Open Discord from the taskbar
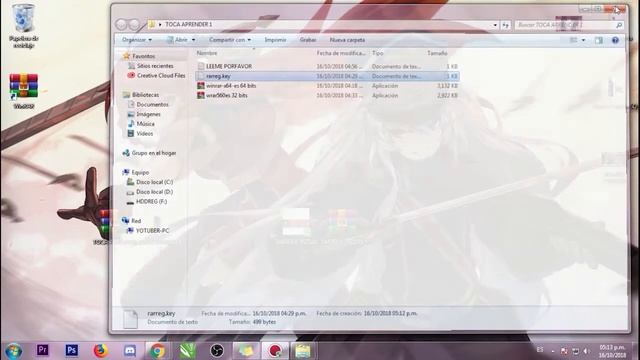 pyautogui.click(x=130, y=350)
